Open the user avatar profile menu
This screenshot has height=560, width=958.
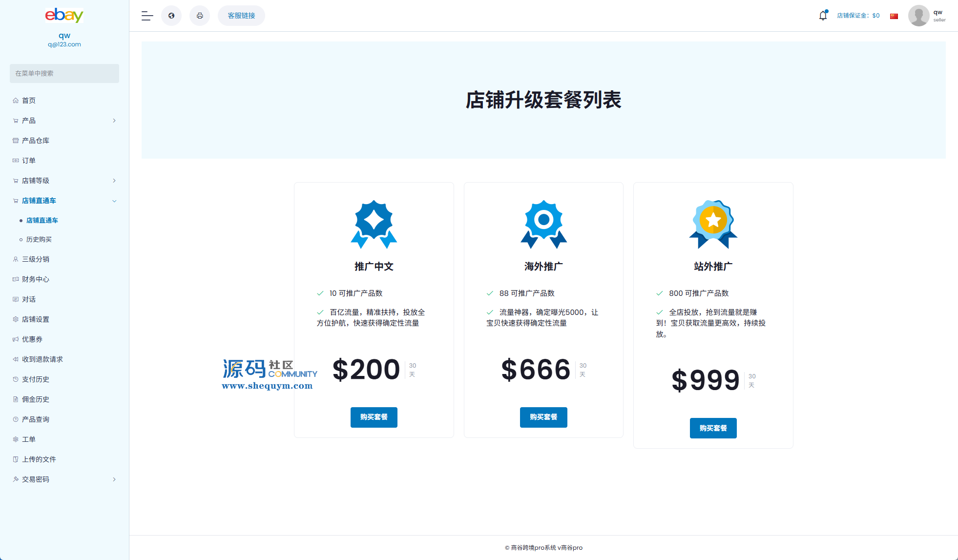918,16
